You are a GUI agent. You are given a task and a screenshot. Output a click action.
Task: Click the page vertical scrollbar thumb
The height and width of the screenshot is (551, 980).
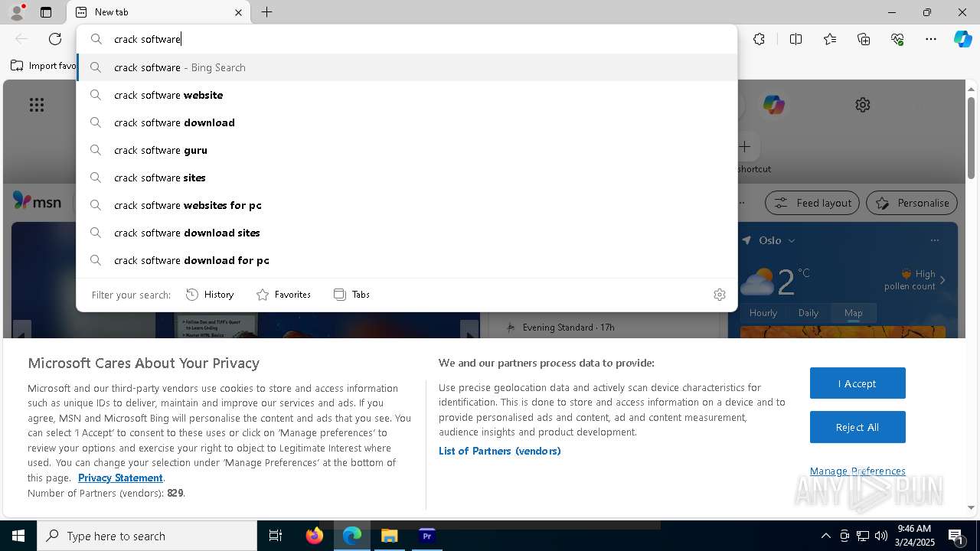(x=972, y=138)
